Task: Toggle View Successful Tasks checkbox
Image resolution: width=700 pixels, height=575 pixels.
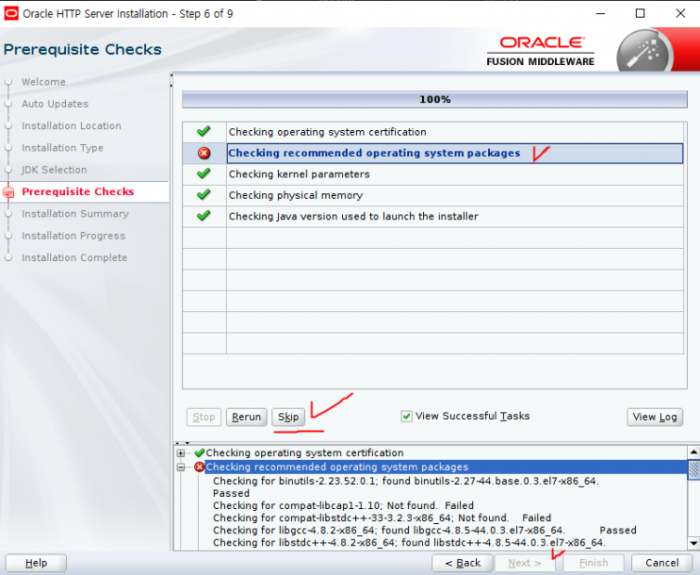Action: [x=406, y=417]
